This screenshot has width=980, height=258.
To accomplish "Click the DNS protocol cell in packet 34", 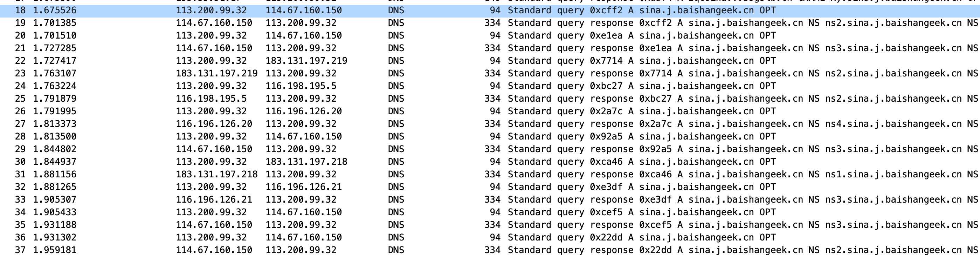I will coord(396,212).
